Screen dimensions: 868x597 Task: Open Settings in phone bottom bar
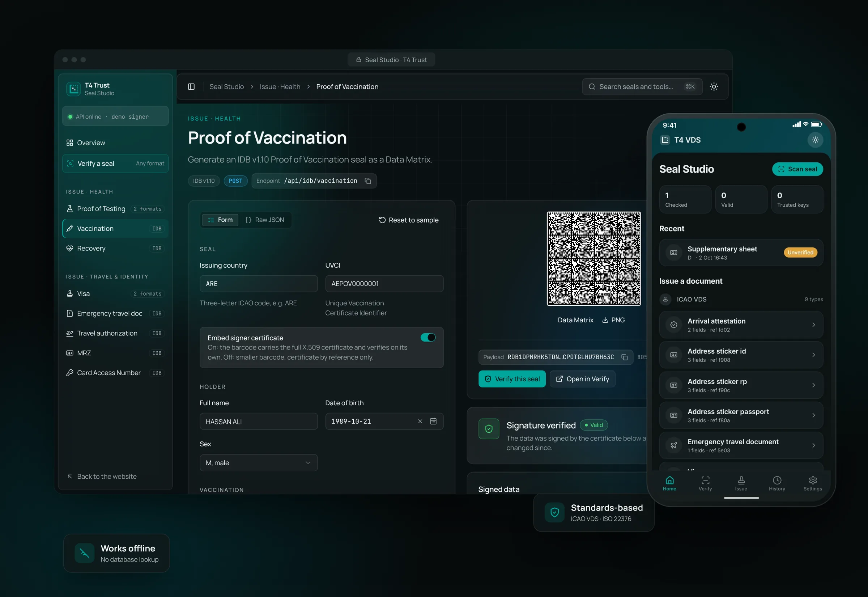813,483
